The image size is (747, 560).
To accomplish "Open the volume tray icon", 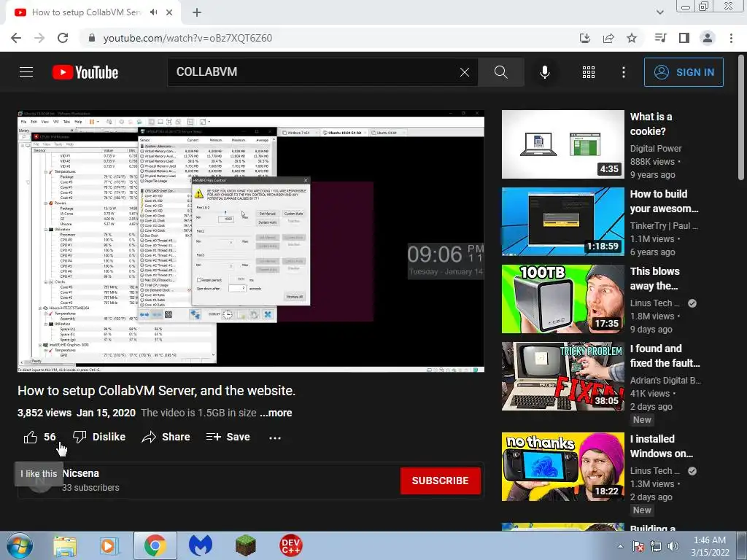I will [x=673, y=546].
